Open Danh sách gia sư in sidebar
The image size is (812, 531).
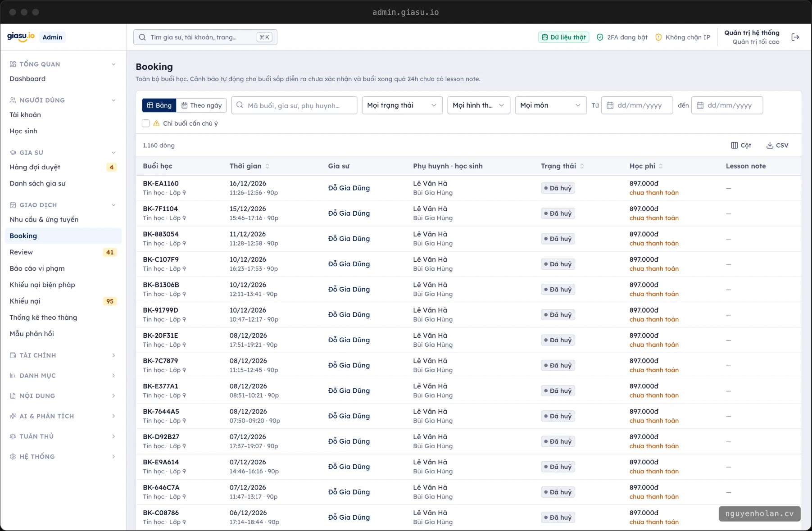coord(63,184)
